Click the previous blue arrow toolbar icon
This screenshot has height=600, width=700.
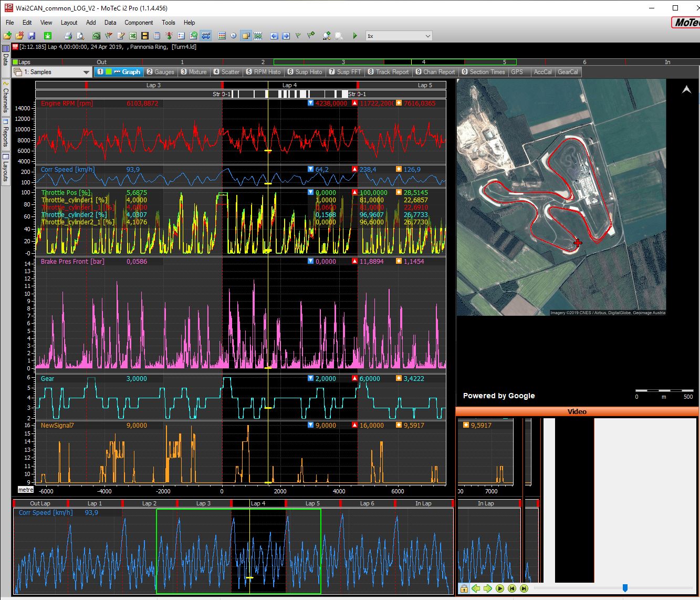click(x=274, y=36)
